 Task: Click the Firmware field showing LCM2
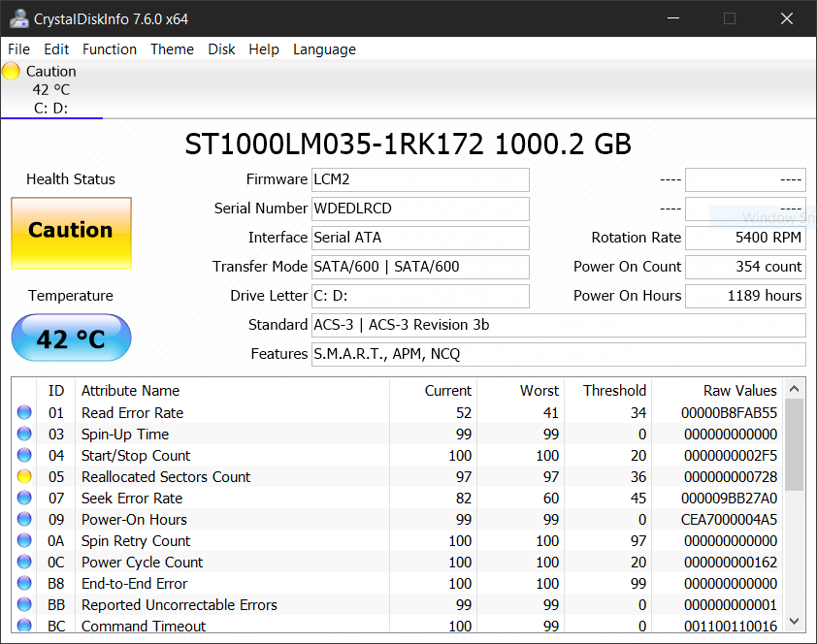pyautogui.click(x=419, y=179)
